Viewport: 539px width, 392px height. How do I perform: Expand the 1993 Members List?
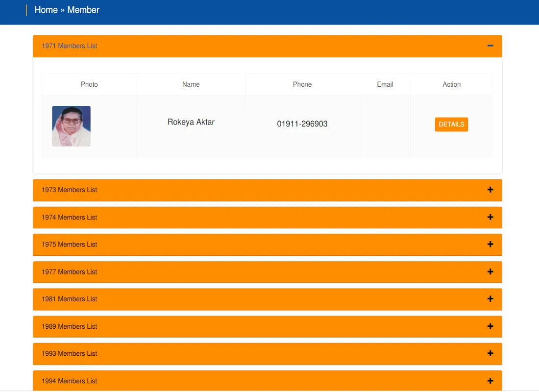tap(268, 354)
